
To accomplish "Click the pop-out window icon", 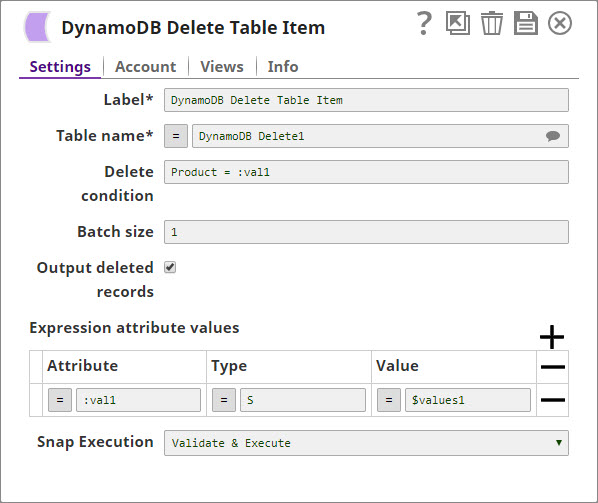I will tap(458, 23).
